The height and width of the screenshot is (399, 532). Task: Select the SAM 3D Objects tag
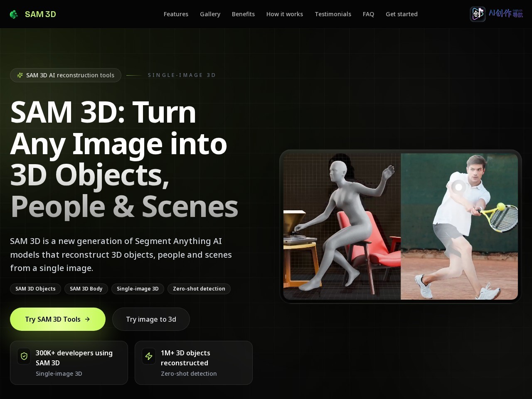pos(35,289)
